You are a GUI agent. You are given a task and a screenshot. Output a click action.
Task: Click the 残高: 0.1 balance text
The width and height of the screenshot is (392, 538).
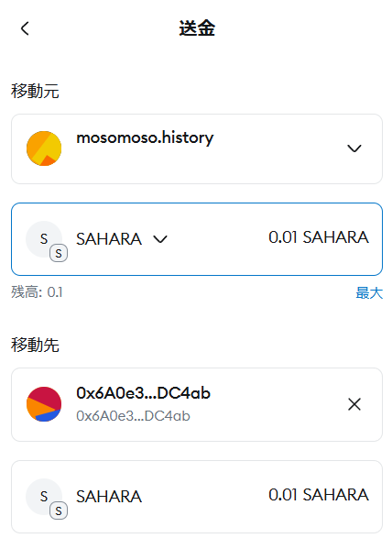pyautogui.click(x=37, y=292)
